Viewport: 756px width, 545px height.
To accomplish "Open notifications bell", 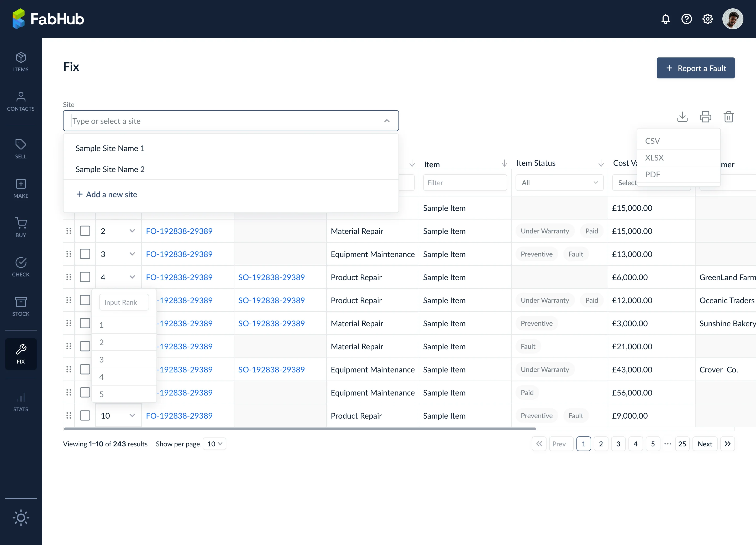I will 665,19.
